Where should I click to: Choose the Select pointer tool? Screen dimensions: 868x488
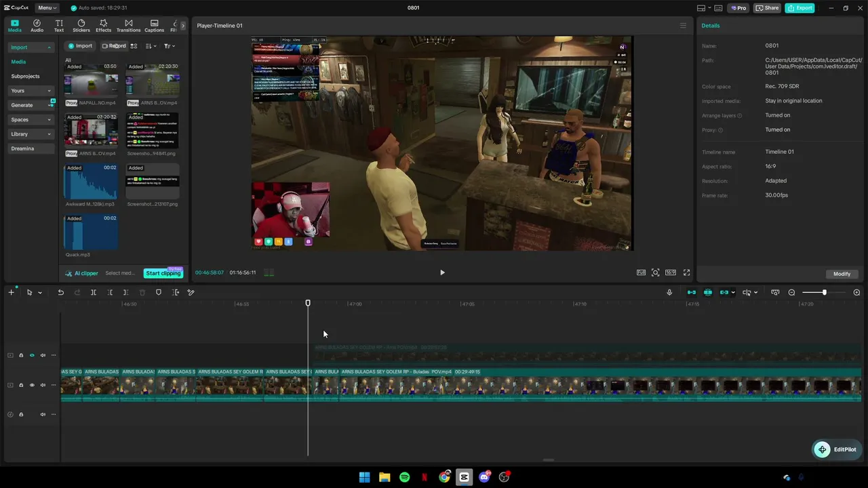point(29,292)
